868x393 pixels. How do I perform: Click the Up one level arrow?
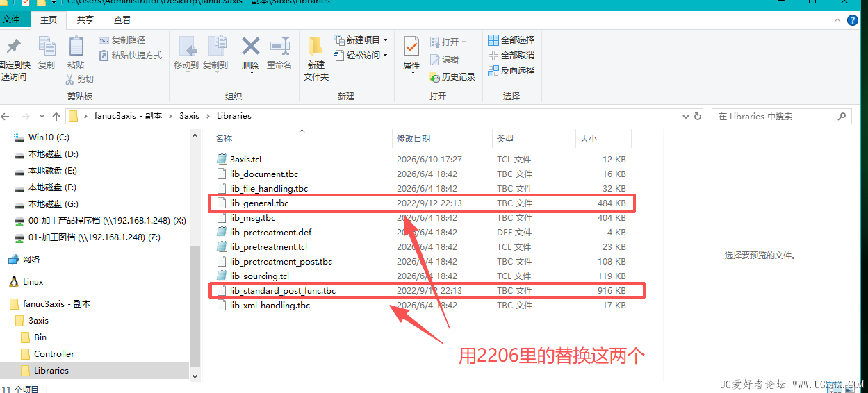[56, 117]
